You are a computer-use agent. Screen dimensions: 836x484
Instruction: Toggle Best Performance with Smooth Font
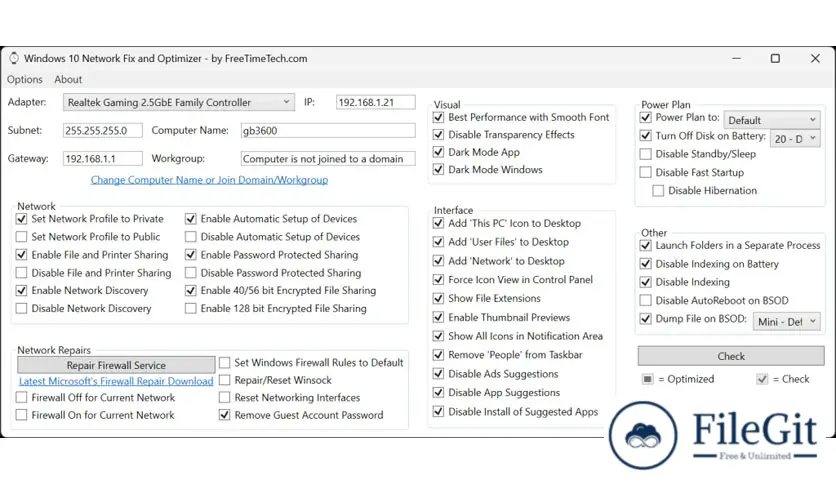(438, 117)
